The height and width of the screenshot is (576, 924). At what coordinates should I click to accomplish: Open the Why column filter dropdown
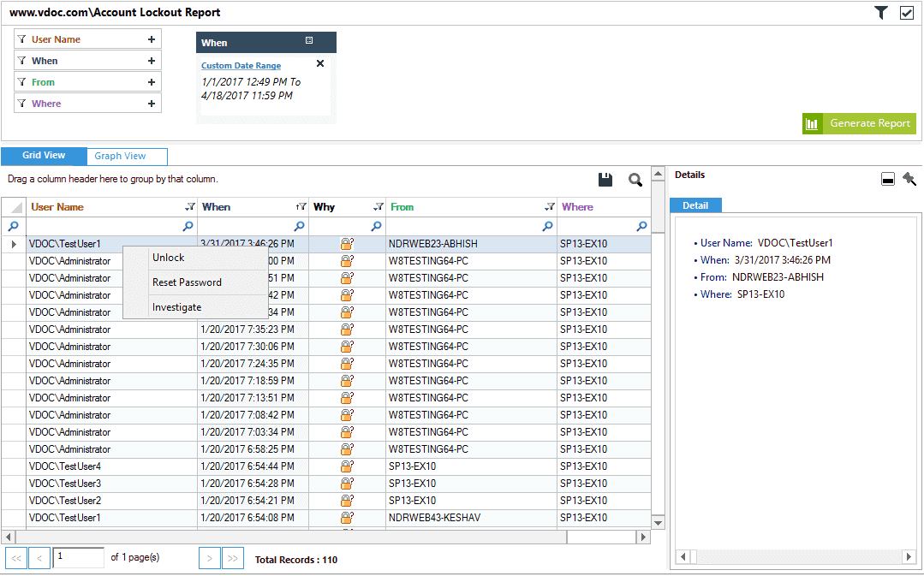point(379,207)
